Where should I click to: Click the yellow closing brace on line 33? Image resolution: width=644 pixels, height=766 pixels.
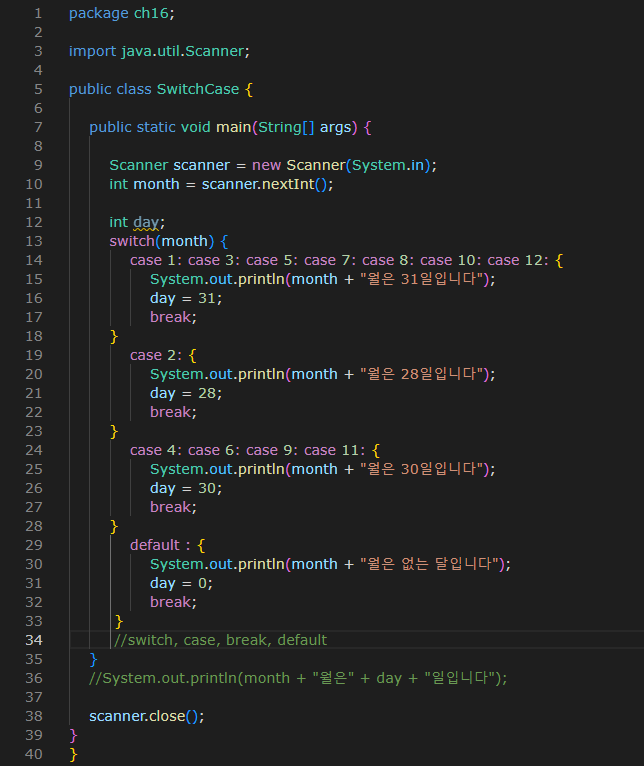tap(119, 621)
